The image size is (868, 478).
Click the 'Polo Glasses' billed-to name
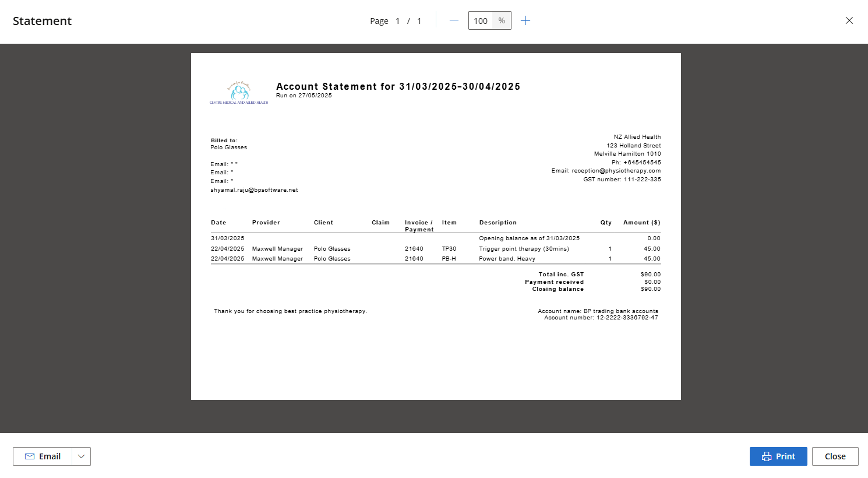(x=229, y=147)
